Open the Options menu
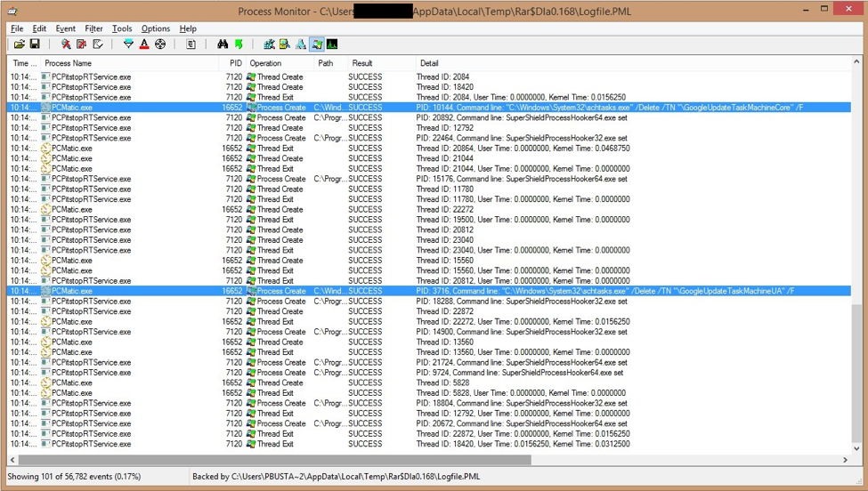Viewport: 868px width, 491px height. click(x=156, y=28)
